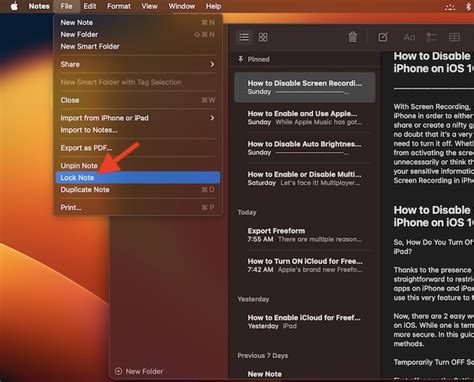
Task: Open text format Aa options
Action: [409, 37]
